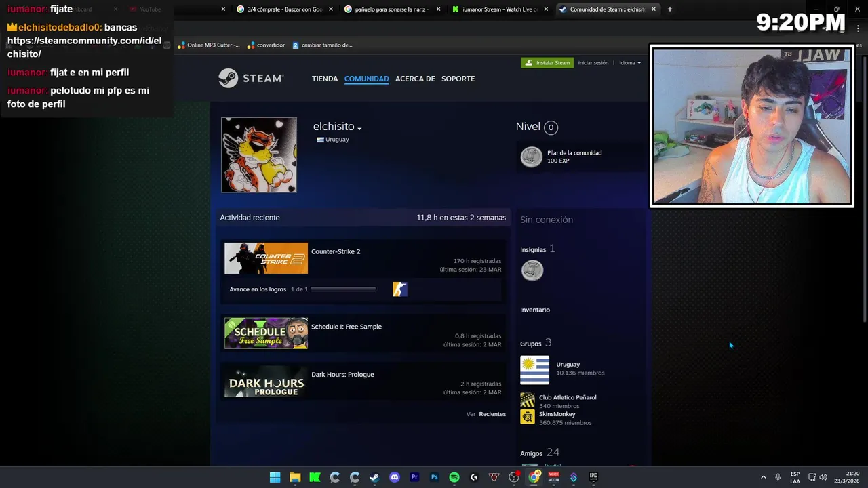Click the microphone icon in system tray

click(778, 477)
